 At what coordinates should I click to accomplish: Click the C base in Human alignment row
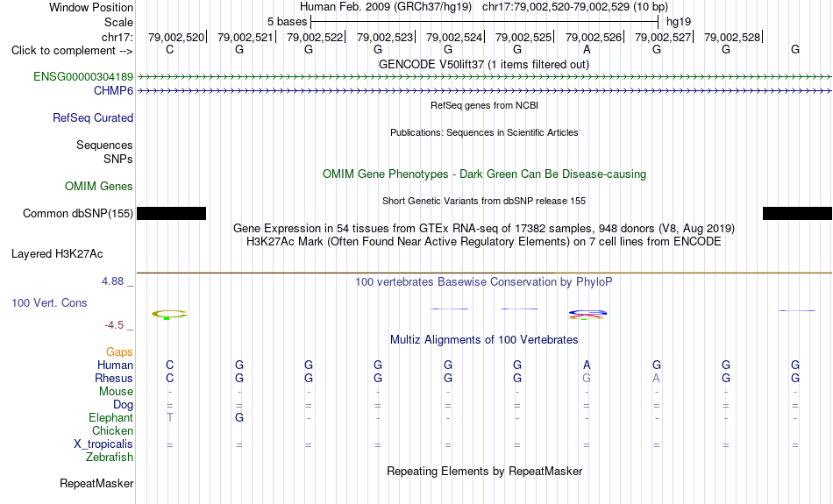pyautogui.click(x=169, y=365)
